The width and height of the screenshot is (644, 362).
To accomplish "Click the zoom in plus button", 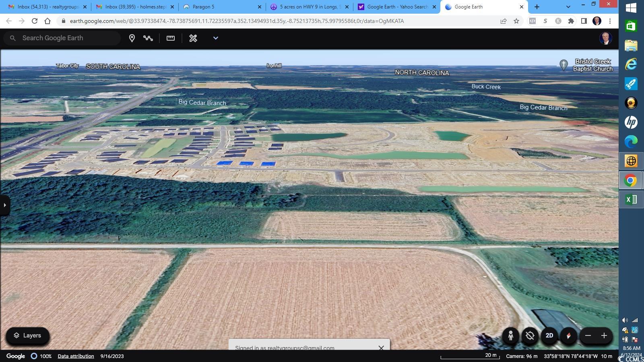I will click(604, 336).
